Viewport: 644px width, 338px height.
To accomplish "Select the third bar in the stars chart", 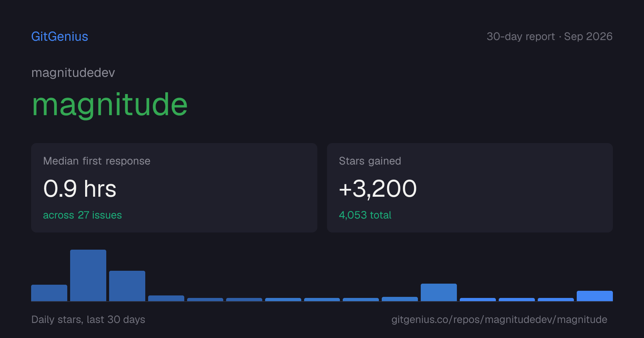I will [x=127, y=286].
